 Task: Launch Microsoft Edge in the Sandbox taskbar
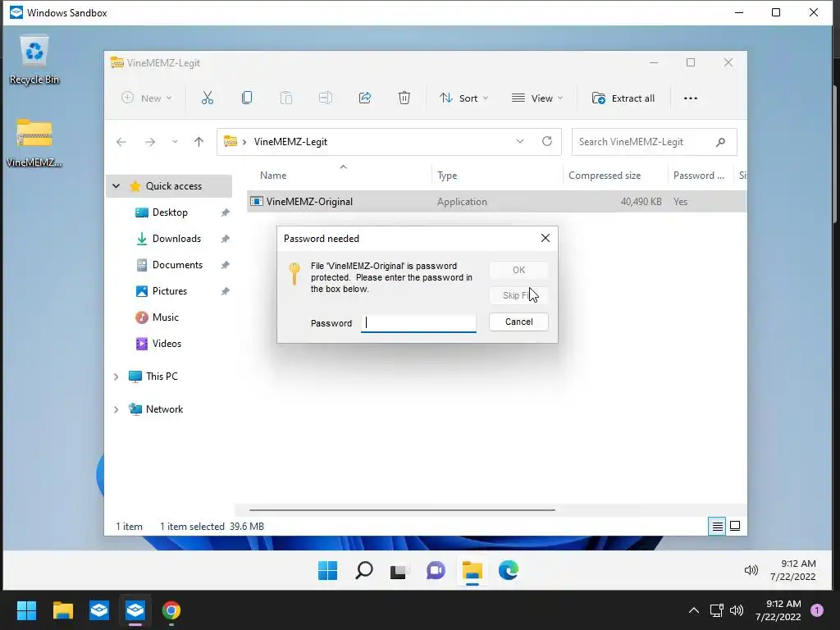click(x=509, y=571)
